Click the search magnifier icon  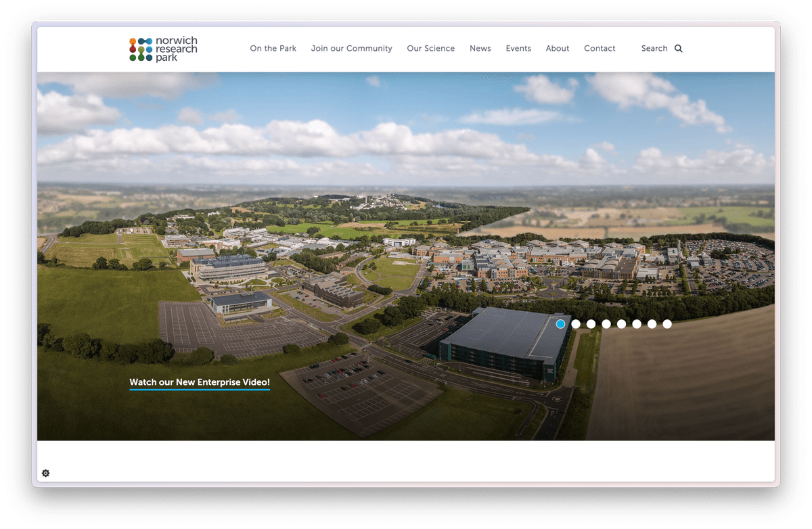pos(679,49)
